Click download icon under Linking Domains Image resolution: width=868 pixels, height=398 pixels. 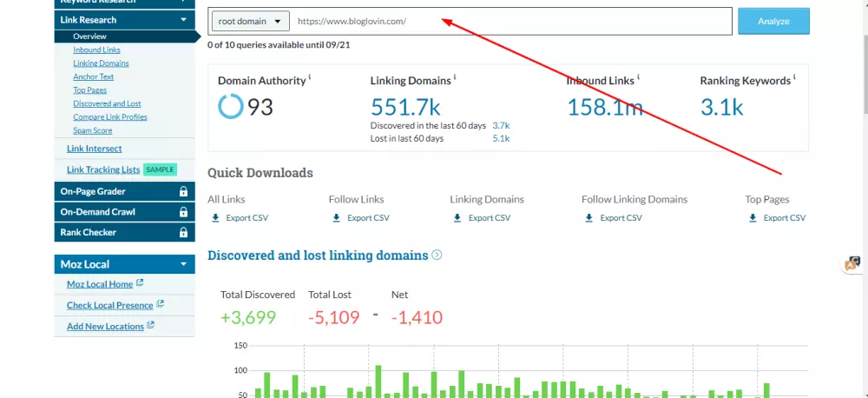pos(457,218)
